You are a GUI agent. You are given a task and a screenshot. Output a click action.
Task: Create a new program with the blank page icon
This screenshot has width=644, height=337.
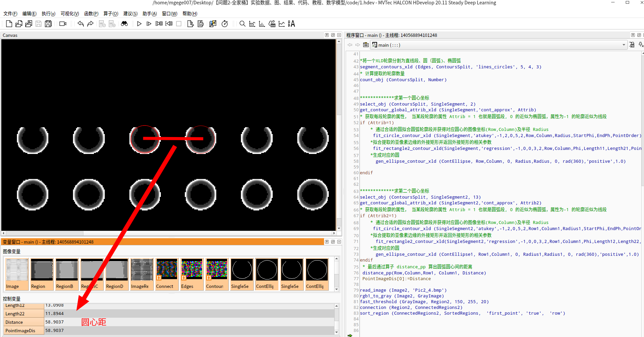pos(9,24)
